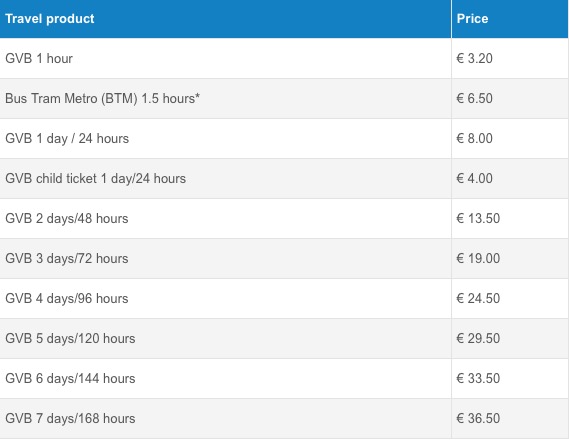Image resolution: width=569 pixels, height=440 pixels.
Task: Select GVB 7 days/168 hours row
Action: pyautogui.click(x=284, y=418)
